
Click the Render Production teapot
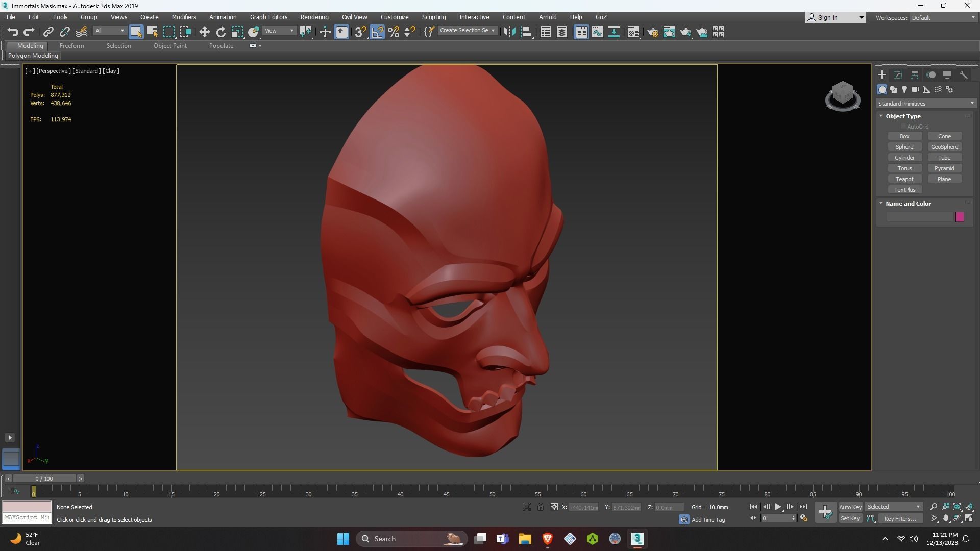point(685,32)
